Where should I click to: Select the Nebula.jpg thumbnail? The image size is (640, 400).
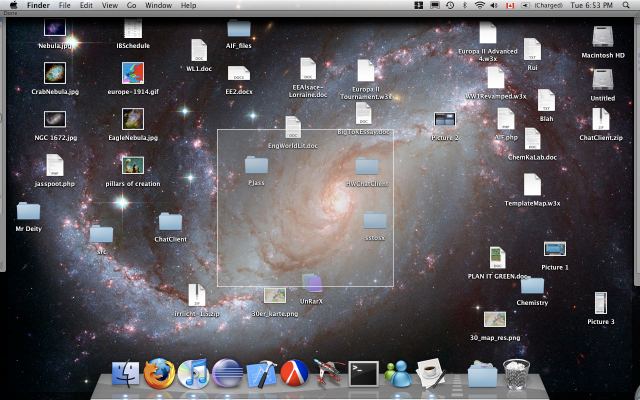click(x=55, y=28)
